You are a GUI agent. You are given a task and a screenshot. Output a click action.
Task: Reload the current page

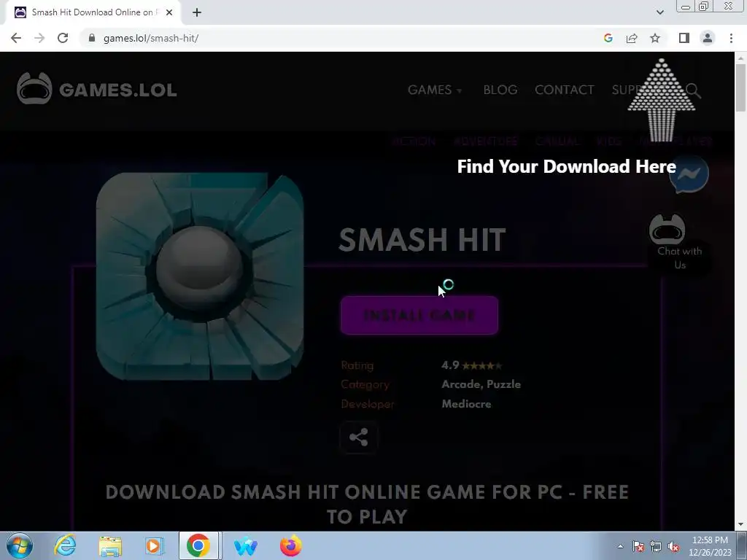63,38
